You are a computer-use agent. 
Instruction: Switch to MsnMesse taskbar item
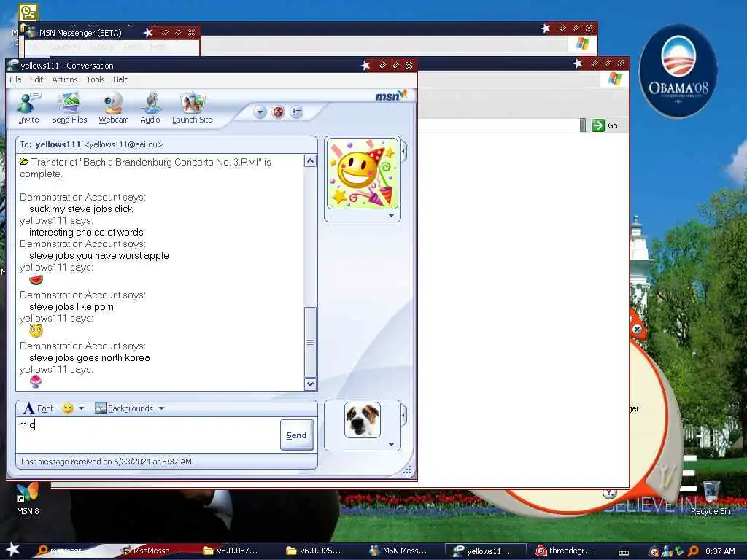tap(150, 551)
